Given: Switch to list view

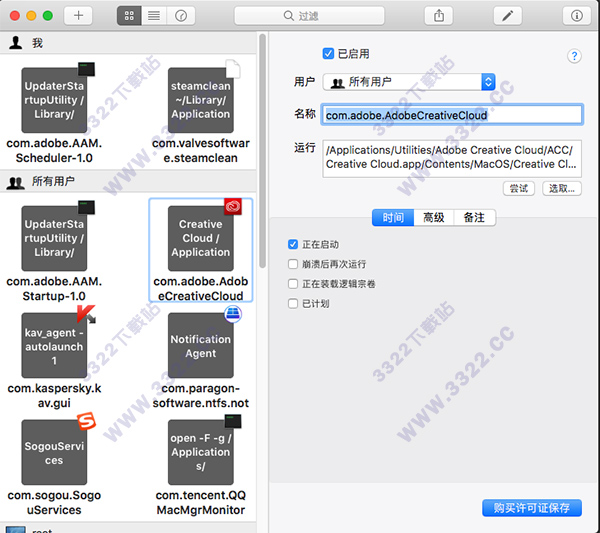Looking at the screenshot, I should click(x=154, y=16).
